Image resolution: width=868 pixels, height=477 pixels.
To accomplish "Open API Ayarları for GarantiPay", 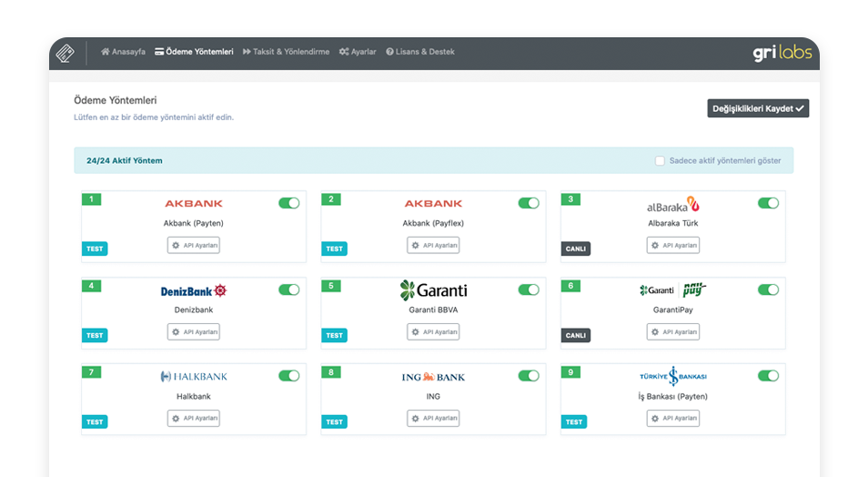I will (673, 332).
